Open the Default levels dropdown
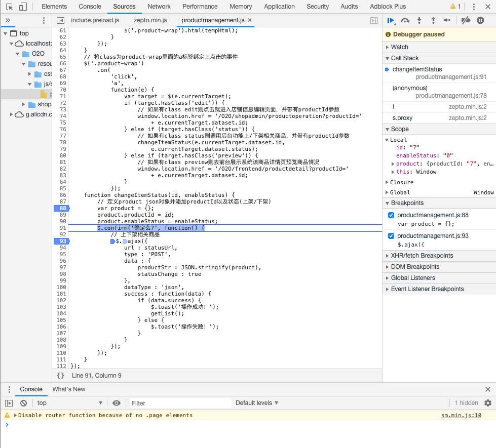This screenshot has height=448, width=496. pyautogui.click(x=257, y=403)
